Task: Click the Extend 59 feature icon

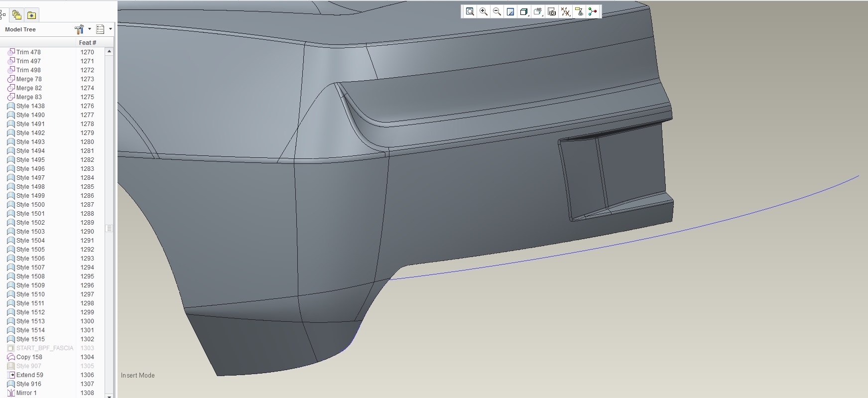Action: [x=12, y=375]
